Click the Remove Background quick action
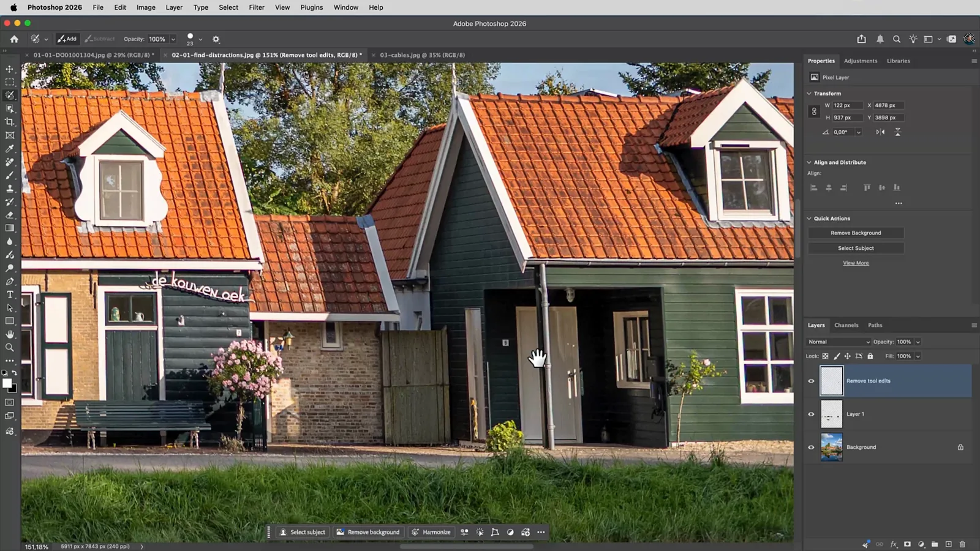 [856, 233]
